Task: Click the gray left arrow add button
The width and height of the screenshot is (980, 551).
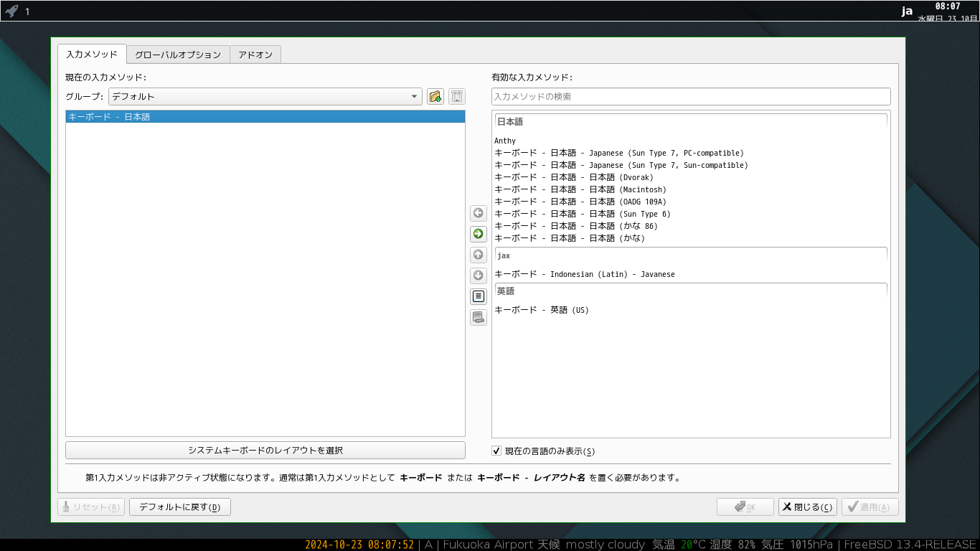Action: pos(479,213)
